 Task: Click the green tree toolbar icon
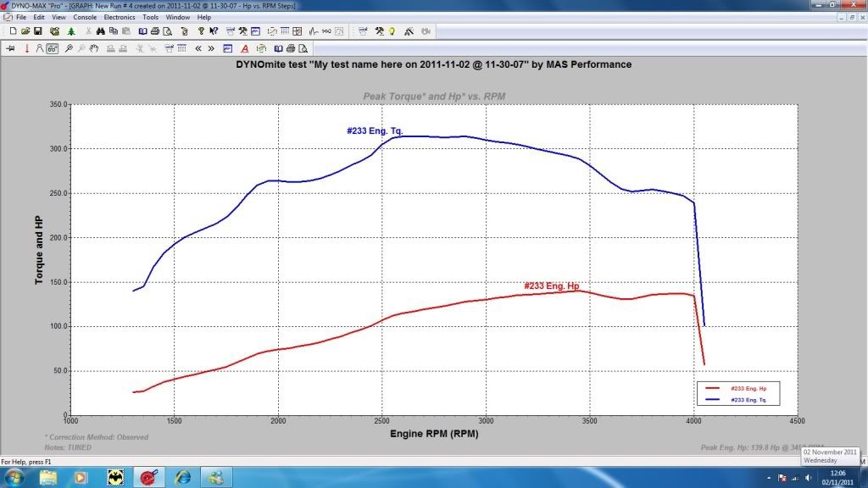point(71,31)
